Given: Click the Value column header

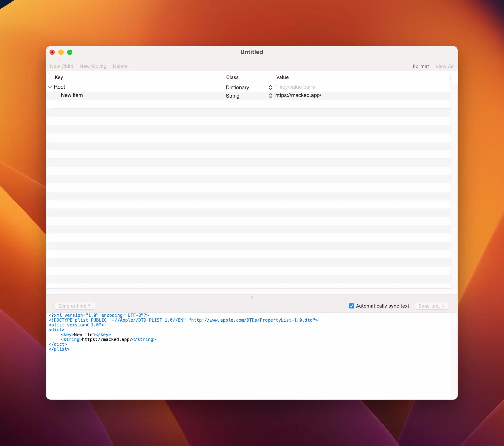Looking at the screenshot, I should point(282,77).
